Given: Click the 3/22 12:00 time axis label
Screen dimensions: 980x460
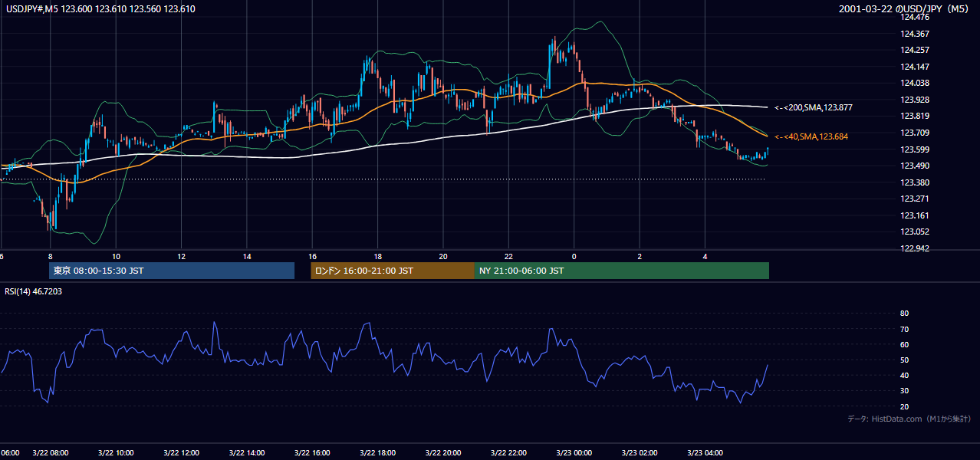Looking at the screenshot, I should click(x=182, y=453).
